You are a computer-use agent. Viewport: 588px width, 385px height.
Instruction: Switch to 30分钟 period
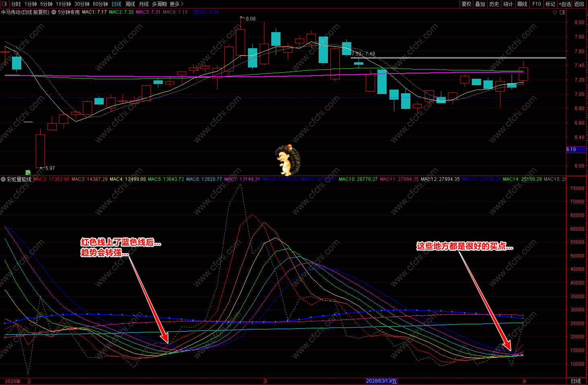[82, 4]
